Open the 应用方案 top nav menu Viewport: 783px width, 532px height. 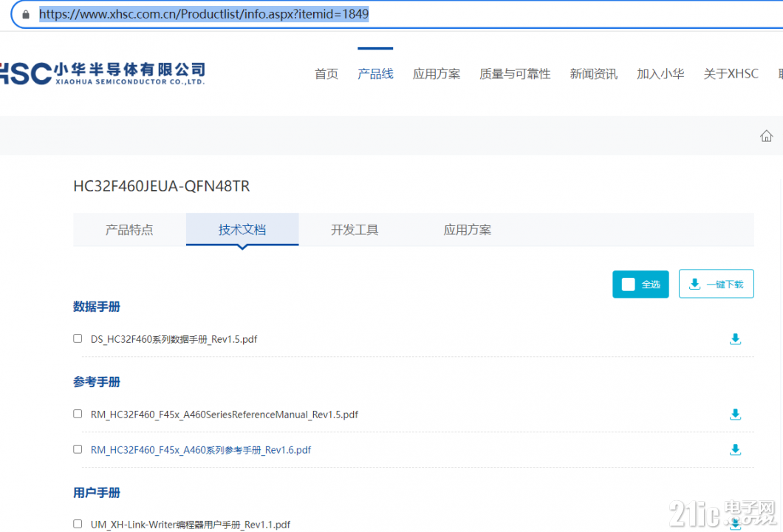pyautogui.click(x=437, y=74)
